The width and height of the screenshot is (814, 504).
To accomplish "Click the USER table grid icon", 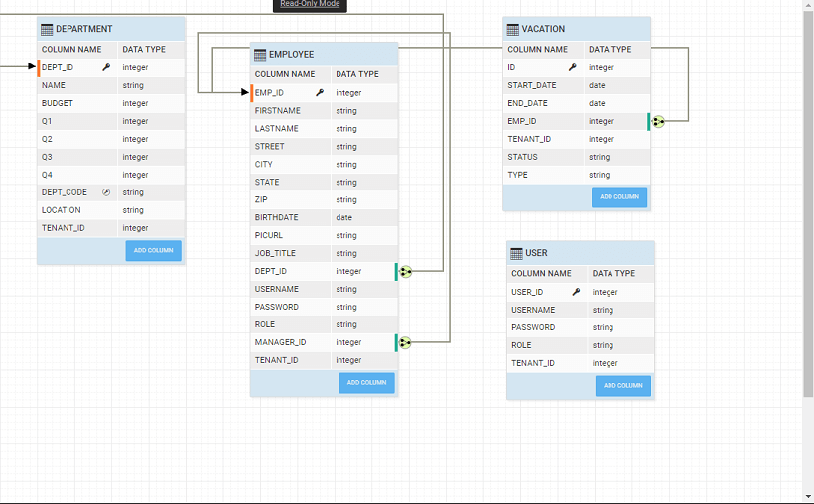I will pos(516,254).
